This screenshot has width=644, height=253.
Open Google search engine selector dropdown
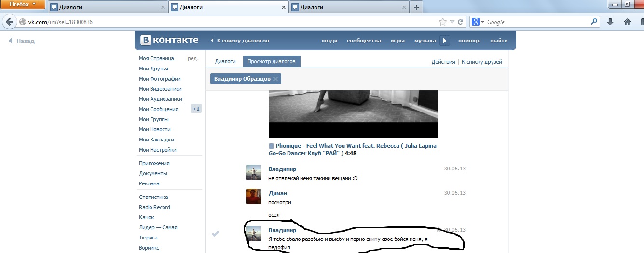pos(477,22)
